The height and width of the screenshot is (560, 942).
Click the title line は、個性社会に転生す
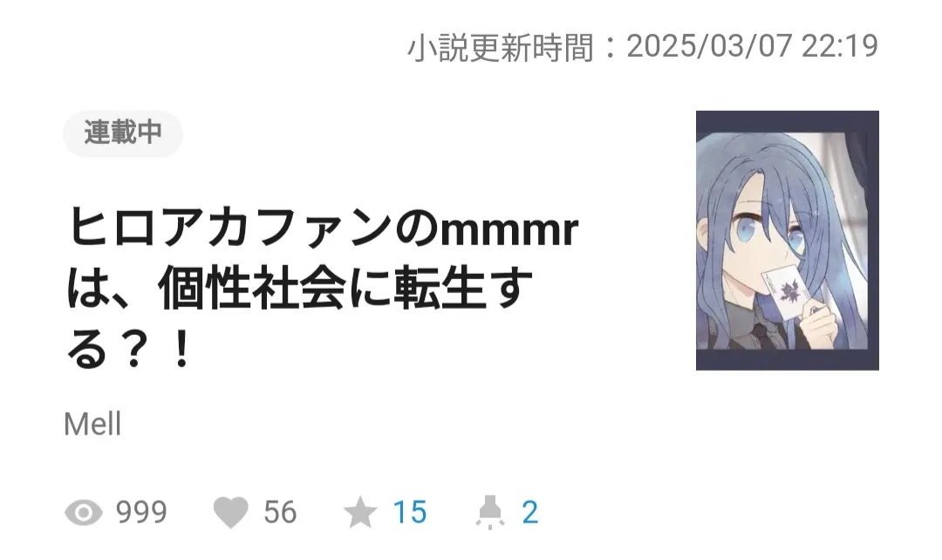[x=299, y=289]
